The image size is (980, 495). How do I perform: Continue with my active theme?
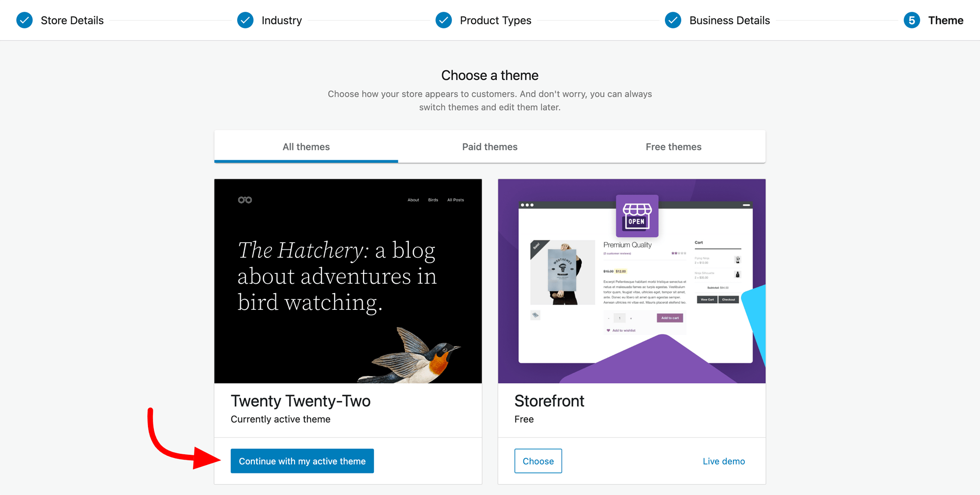[302, 461]
